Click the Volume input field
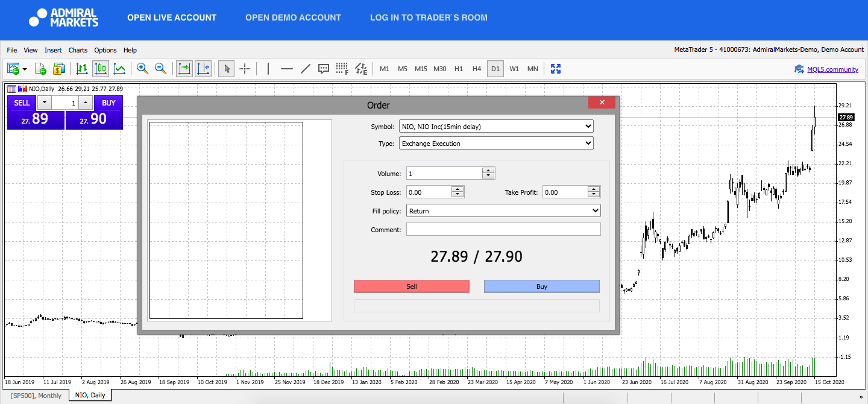The image size is (868, 404). (x=444, y=174)
